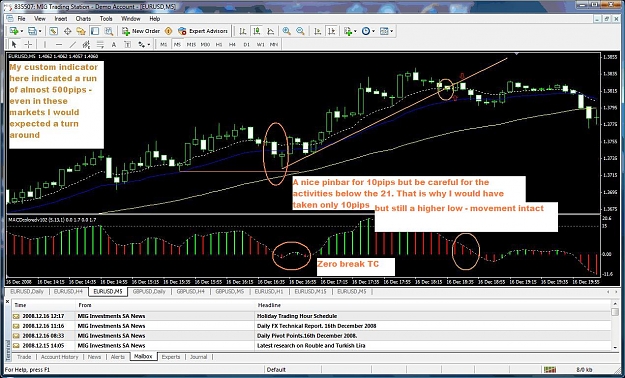The height and width of the screenshot is (378, 625).
Task: Click the Periods clock icon
Action: 366,31
